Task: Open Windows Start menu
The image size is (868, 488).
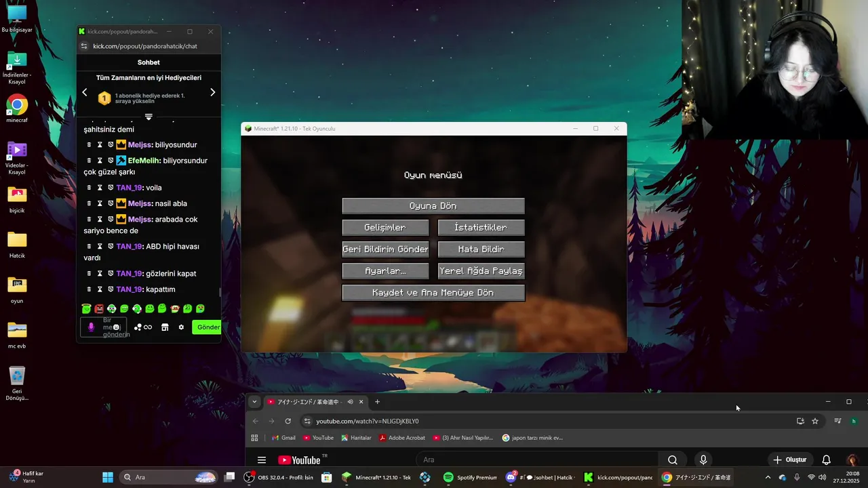Action: 108,477
